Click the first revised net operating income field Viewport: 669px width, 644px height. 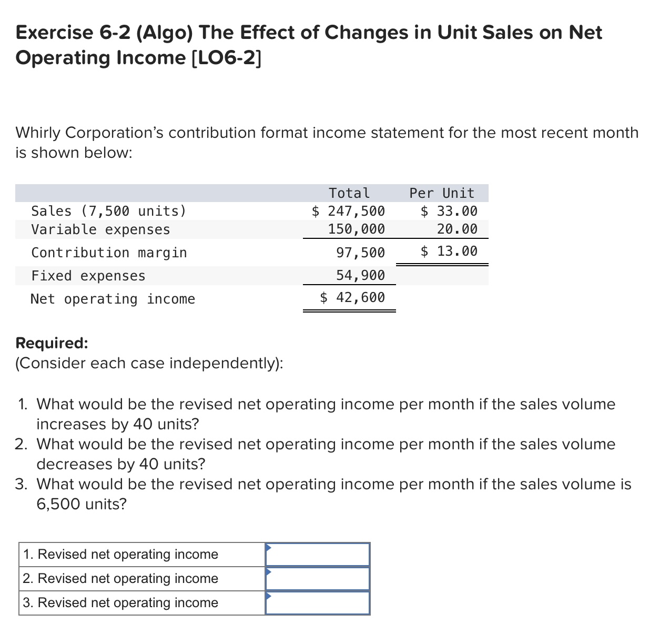318,554
